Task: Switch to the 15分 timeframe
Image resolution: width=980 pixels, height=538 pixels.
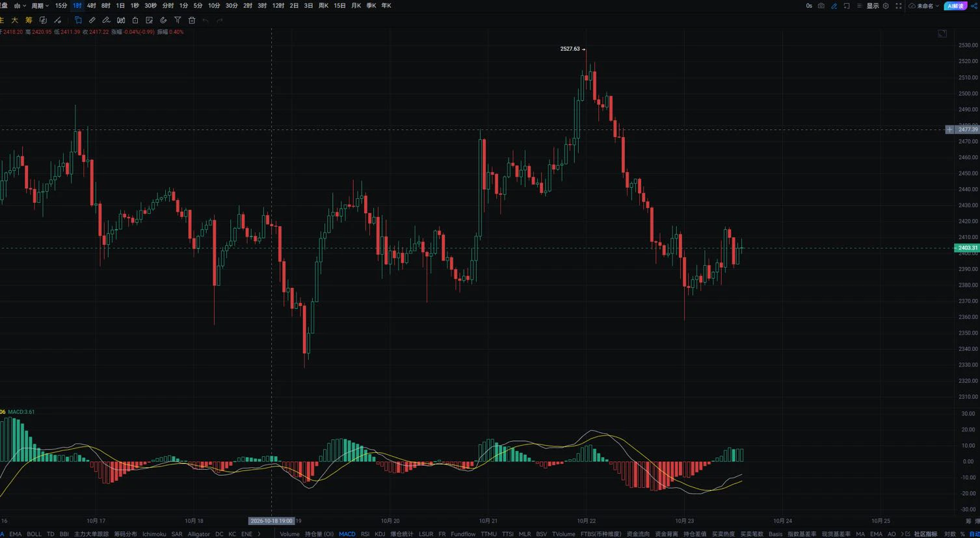Action: point(61,6)
